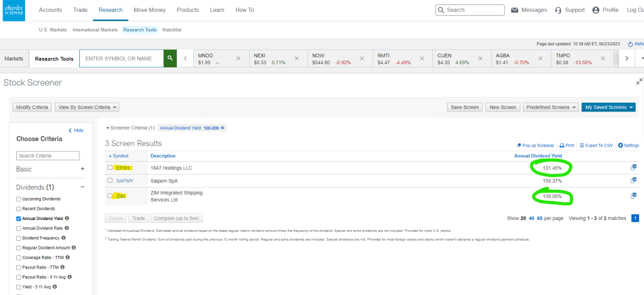Viewport: 644px width, 295px height.
Task: Open Messages envelope icon
Action: click(x=515, y=10)
